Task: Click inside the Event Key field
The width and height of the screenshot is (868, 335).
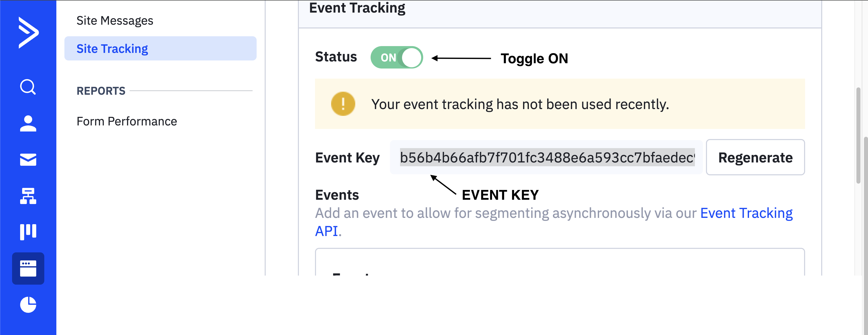Action: tap(546, 157)
